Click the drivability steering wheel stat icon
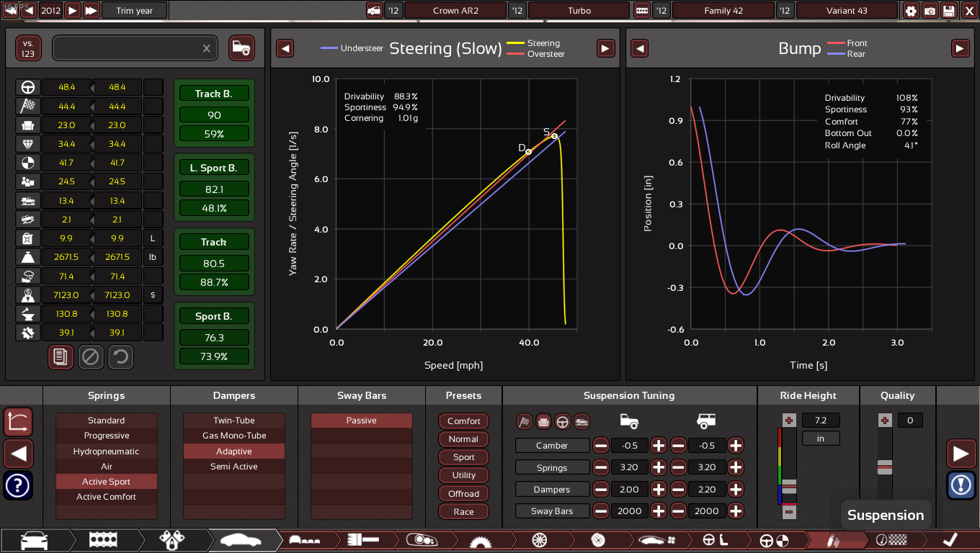 click(28, 87)
